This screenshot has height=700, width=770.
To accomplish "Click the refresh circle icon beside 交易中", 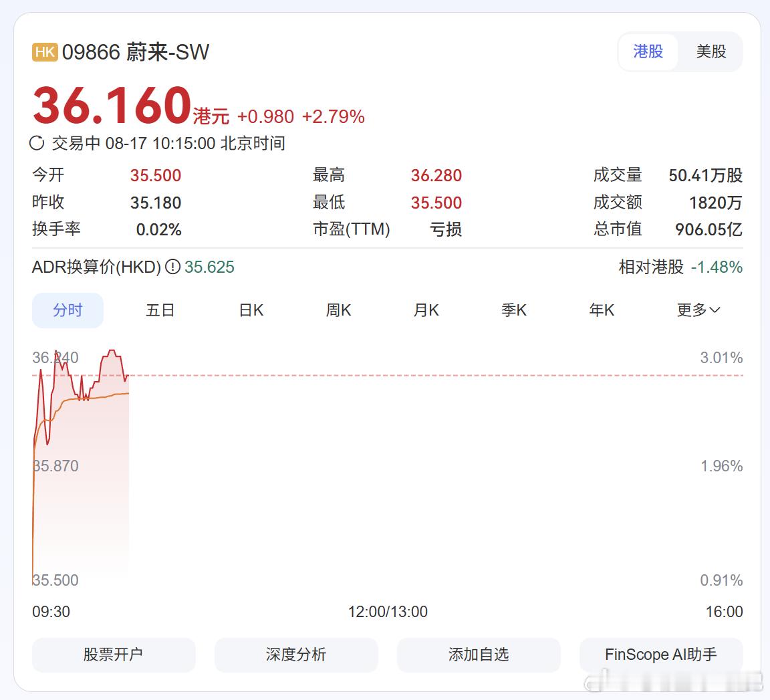I will (37, 144).
